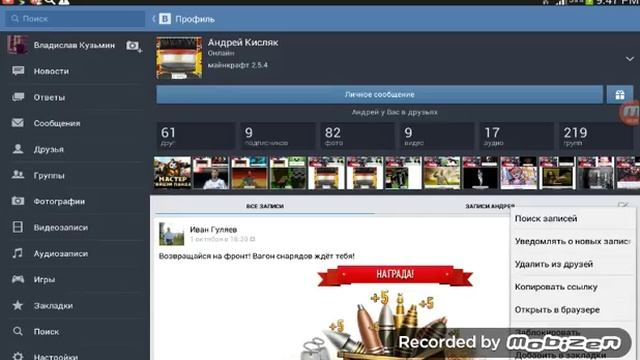Open Фотографии camera icon
Viewport: 640px width, 360px height.
[x=18, y=201]
